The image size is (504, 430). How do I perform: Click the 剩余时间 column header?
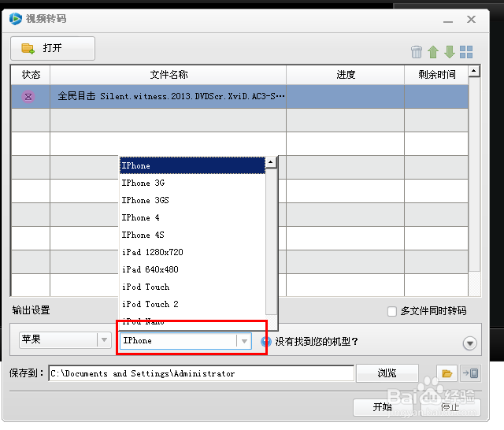tap(436, 75)
